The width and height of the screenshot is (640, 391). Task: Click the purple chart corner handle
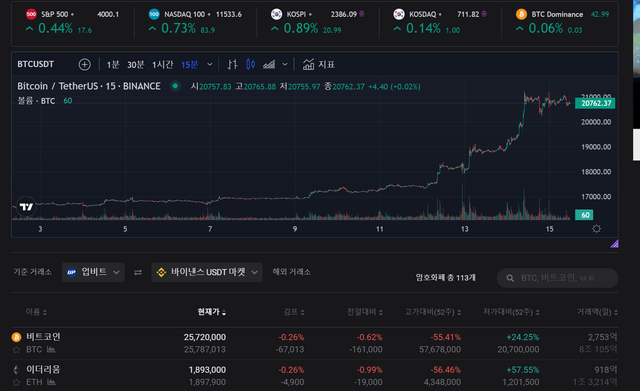pyautogui.click(x=614, y=244)
